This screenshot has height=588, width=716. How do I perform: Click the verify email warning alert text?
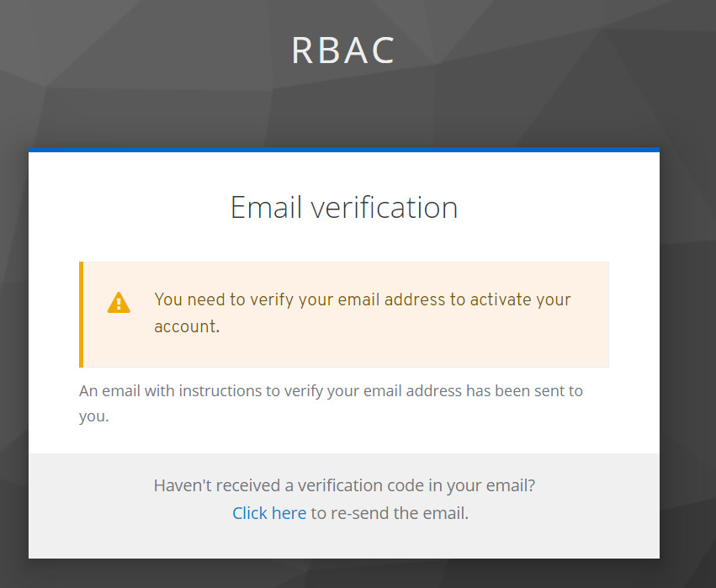click(x=363, y=313)
